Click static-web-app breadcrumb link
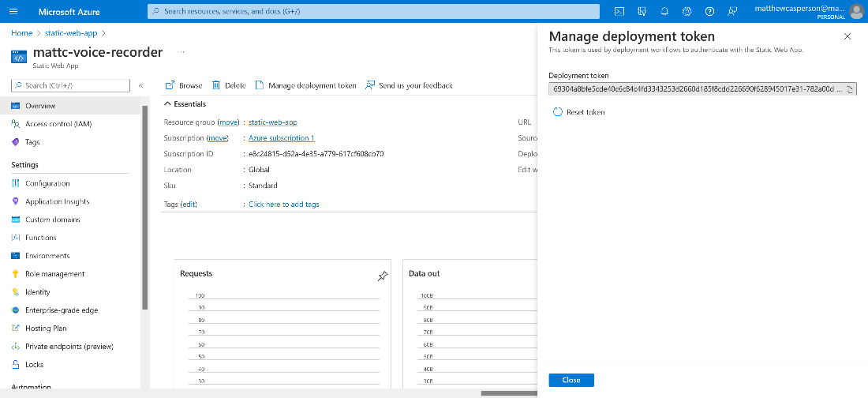 [x=71, y=32]
